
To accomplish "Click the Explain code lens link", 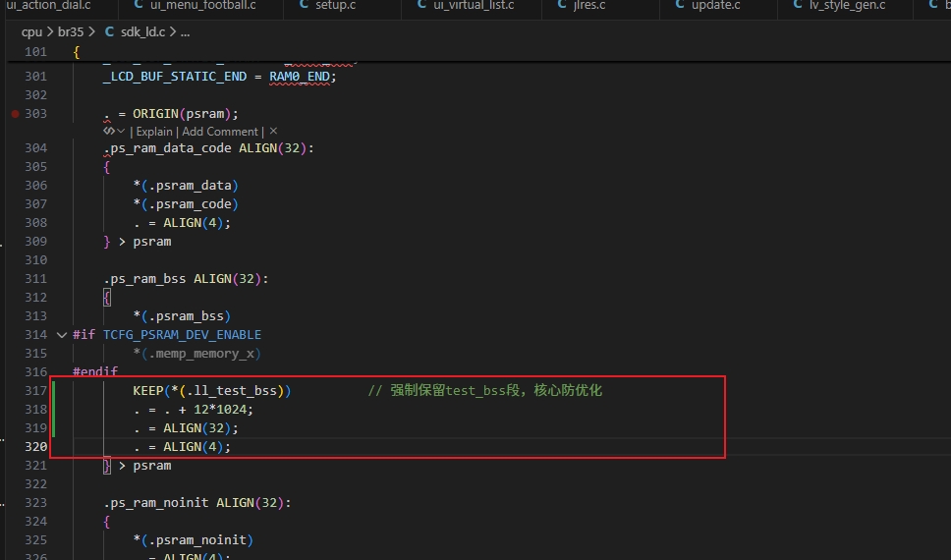I will pos(154,132).
